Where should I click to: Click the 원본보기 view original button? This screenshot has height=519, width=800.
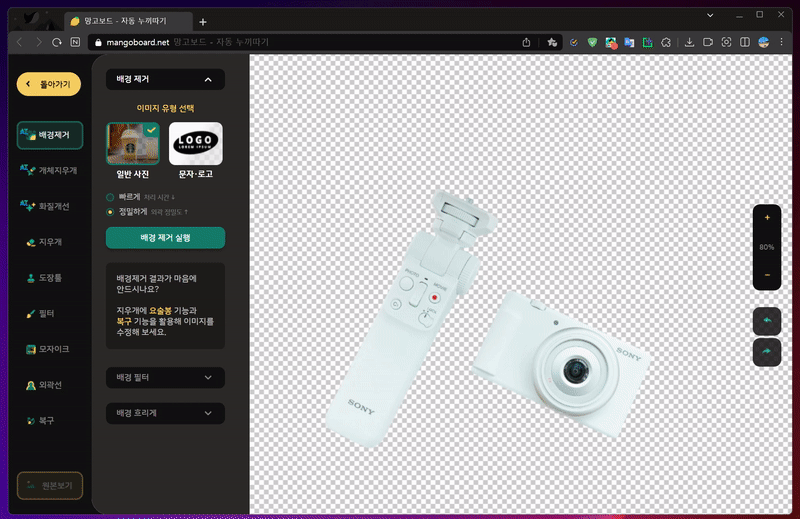pos(49,485)
